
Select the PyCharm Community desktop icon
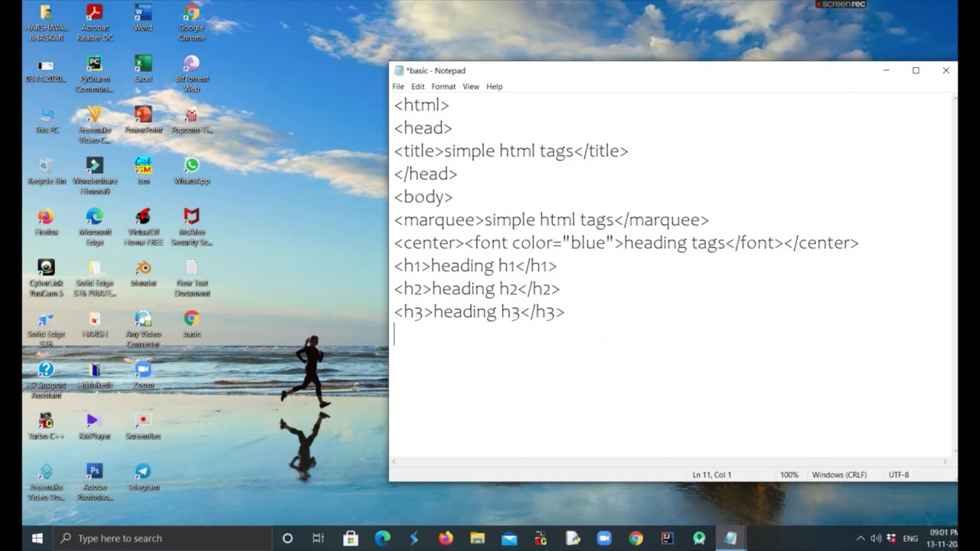[x=94, y=73]
